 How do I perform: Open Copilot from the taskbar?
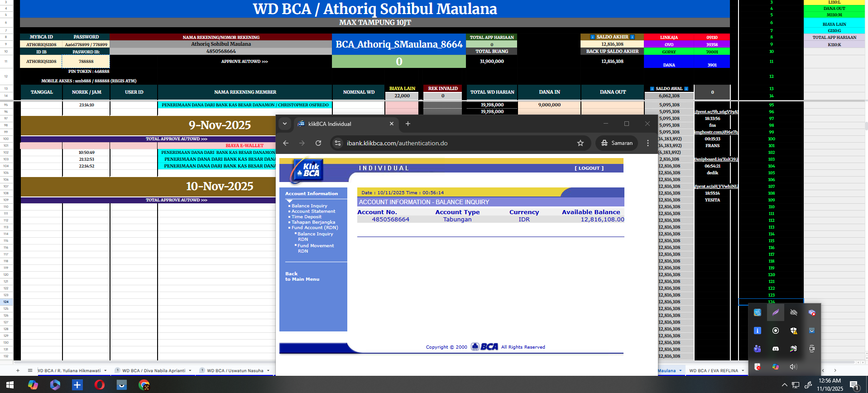click(x=33, y=385)
